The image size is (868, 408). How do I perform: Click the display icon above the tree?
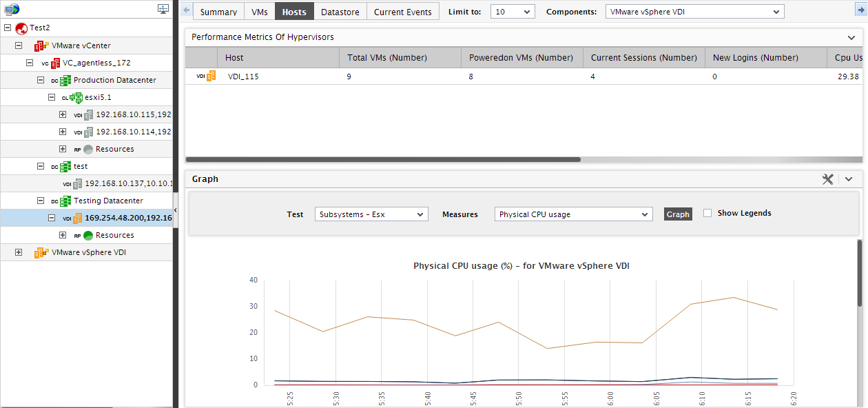point(163,9)
